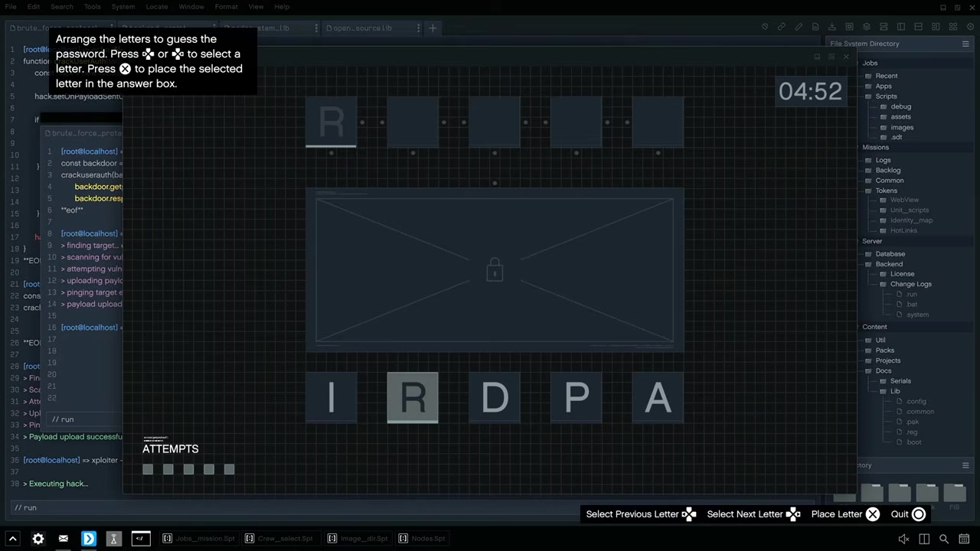Screen dimensions: 980x551
Task: Open the taskbar file Crew_select.Spt
Action: click(x=279, y=539)
